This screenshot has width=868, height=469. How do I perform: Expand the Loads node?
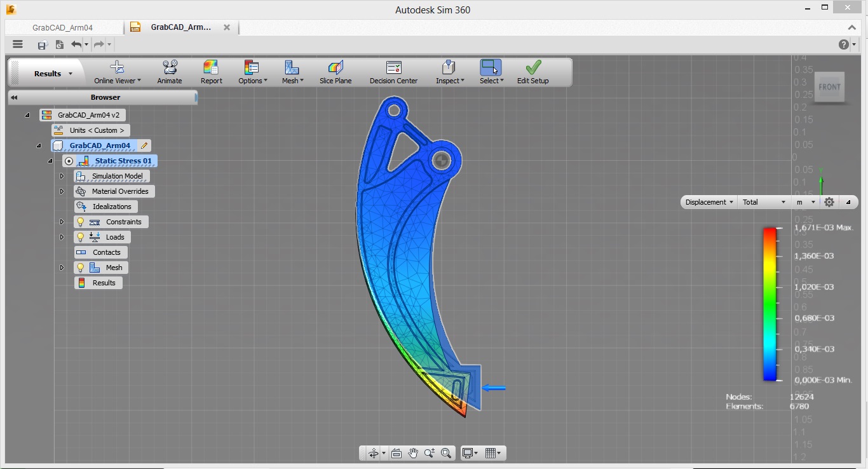(x=62, y=237)
